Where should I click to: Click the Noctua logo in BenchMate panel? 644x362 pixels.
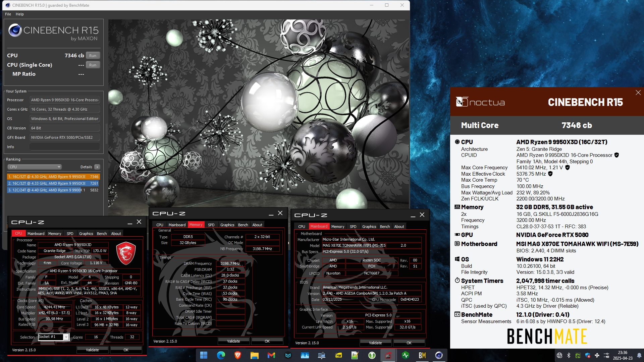(x=480, y=102)
